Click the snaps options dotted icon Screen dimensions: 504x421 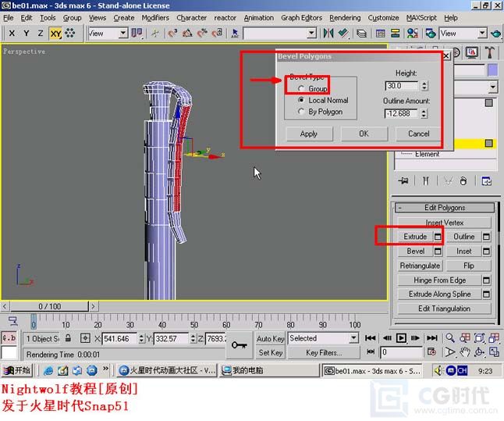coord(70,33)
